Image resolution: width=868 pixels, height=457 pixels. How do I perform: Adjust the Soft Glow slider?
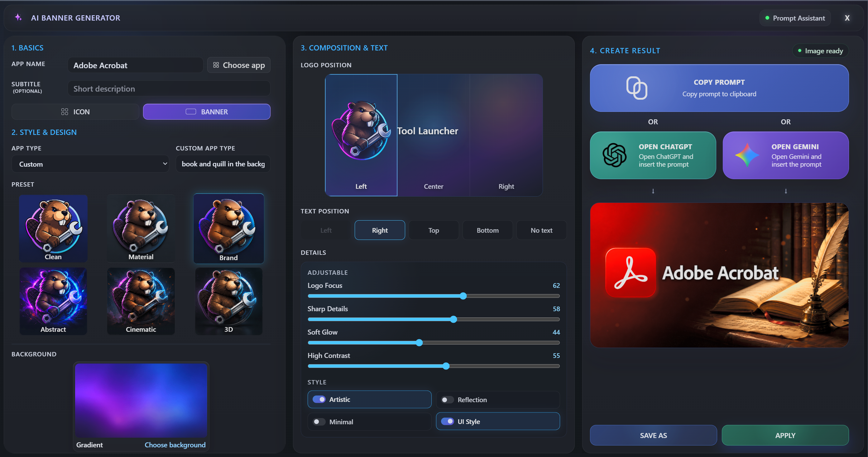point(434,342)
